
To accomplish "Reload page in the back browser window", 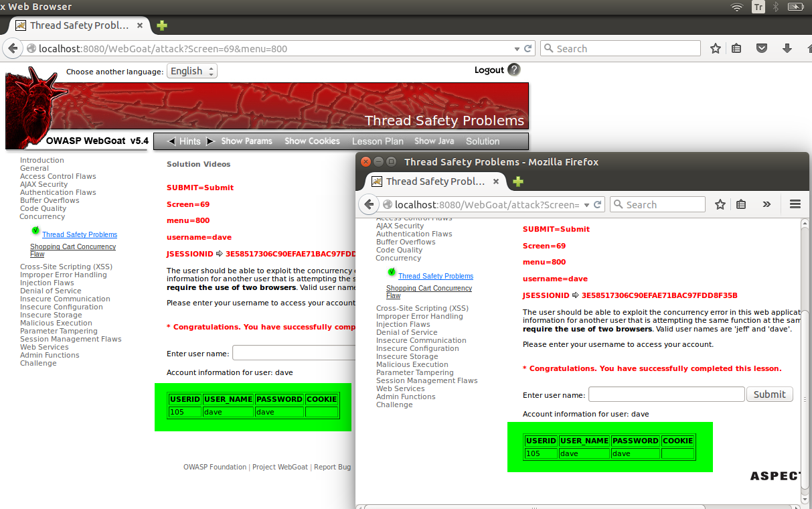I will [528, 49].
